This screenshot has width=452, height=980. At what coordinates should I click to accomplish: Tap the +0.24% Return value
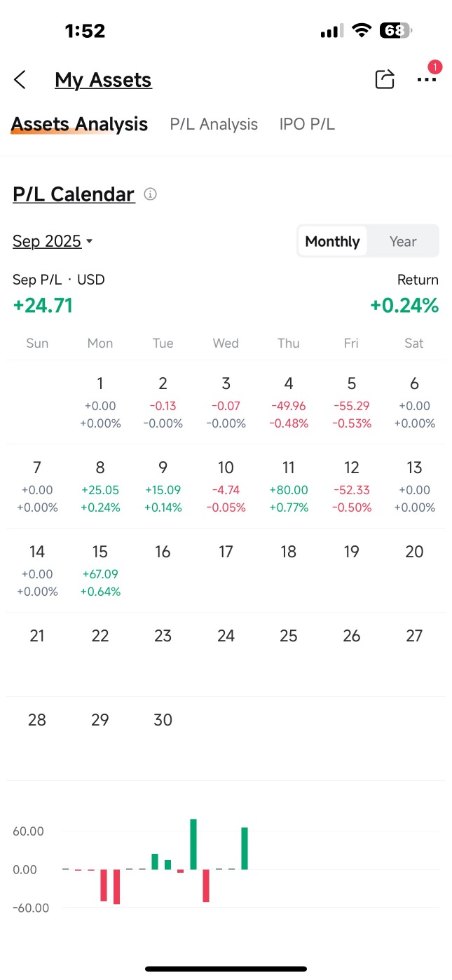click(404, 306)
